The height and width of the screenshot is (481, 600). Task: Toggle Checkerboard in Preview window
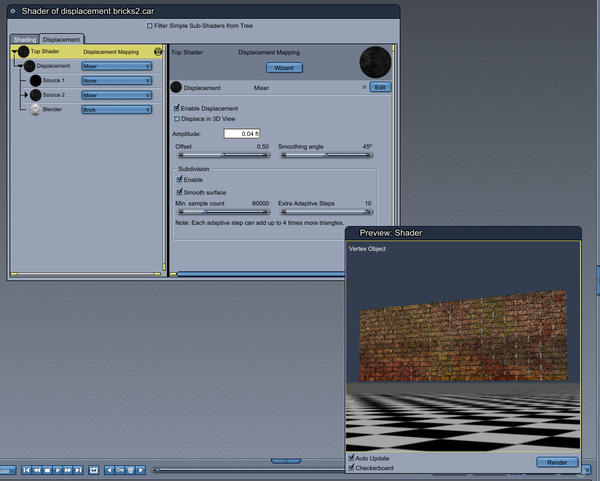pos(351,468)
